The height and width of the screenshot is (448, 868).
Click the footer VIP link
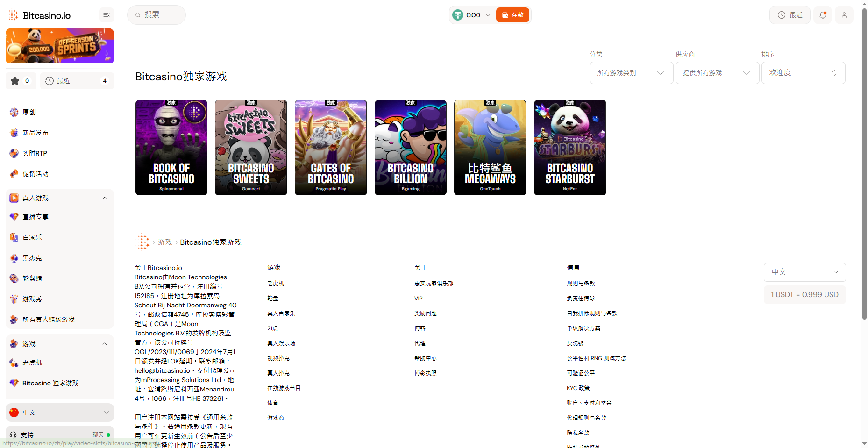[419, 299]
